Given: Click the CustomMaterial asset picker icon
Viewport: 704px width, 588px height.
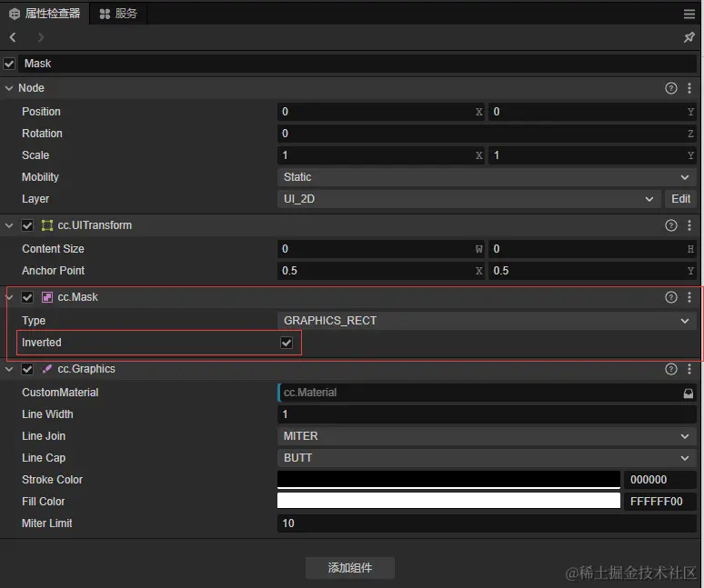Looking at the screenshot, I should pyautogui.click(x=688, y=393).
